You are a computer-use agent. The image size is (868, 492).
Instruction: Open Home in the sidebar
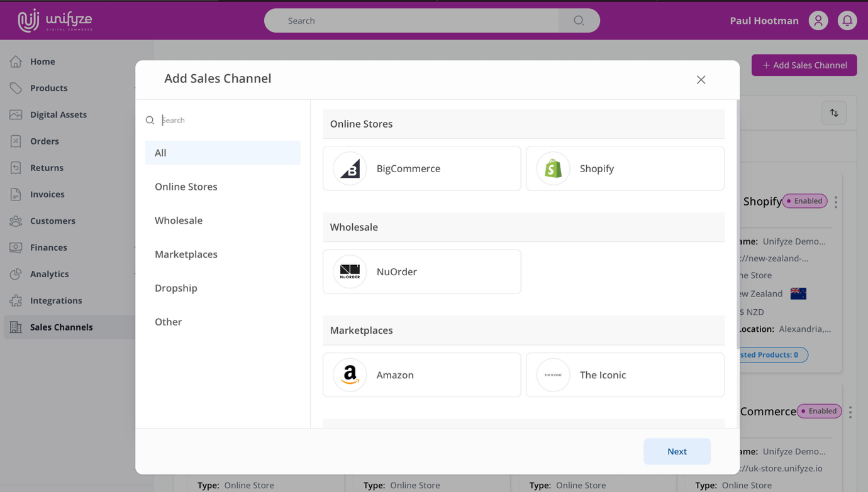pos(68,62)
